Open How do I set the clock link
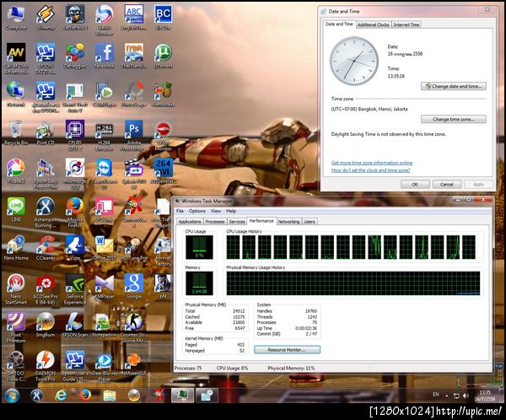Image resolution: width=506 pixels, height=420 pixels. pos(371,170)
